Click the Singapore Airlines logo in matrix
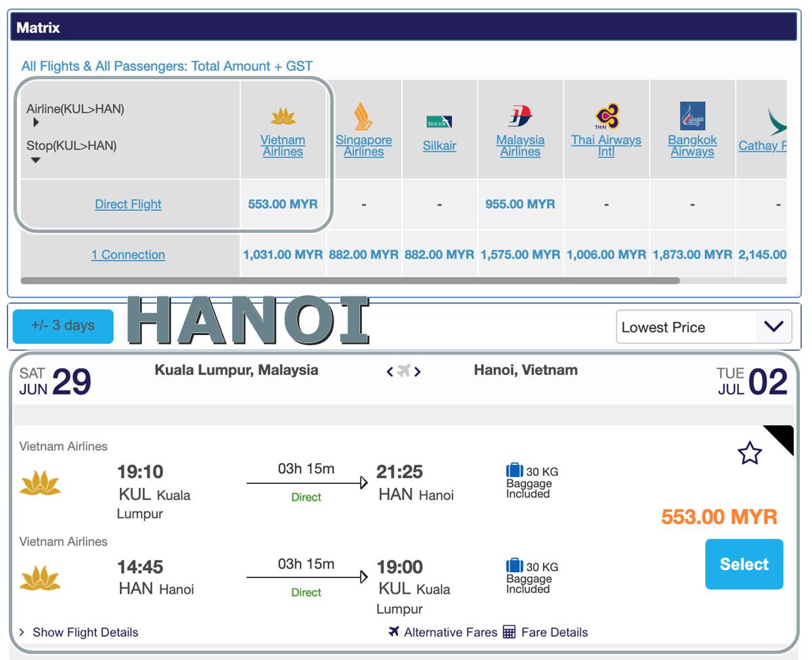The height and width of the screenshot is (660, 812). [363, 116]
